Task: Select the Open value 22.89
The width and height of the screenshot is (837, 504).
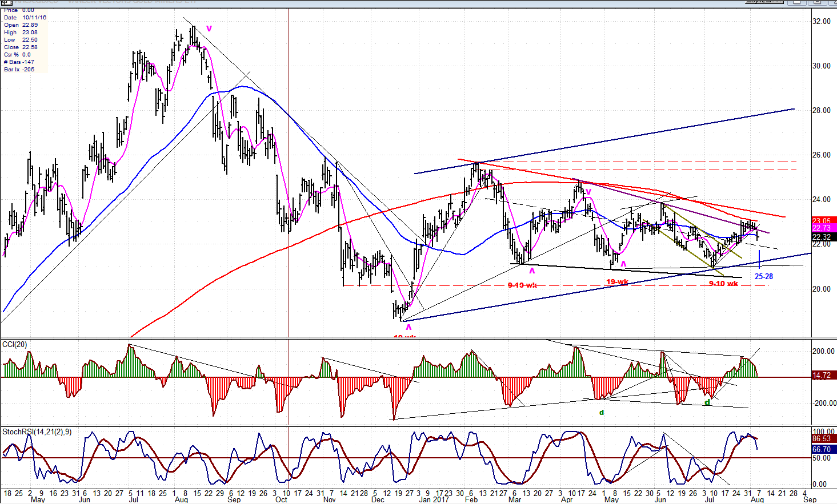Action: pos(30,25)
